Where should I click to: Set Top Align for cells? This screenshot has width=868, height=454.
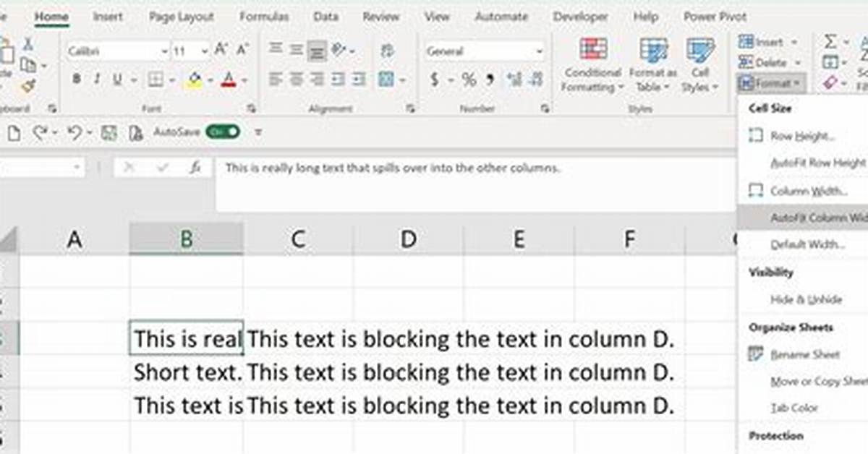pyautogui.click(x=276, y=50)
